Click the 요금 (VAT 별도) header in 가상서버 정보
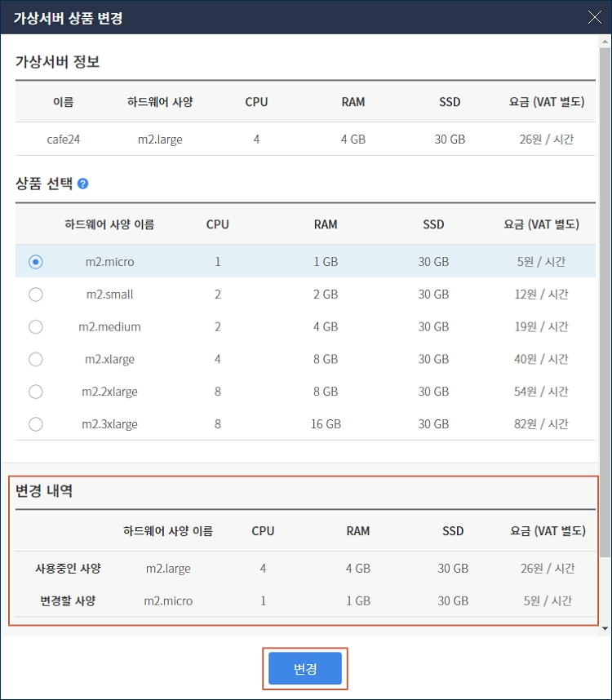This screenshot has width=612, height=700. click(x=546, y=102)
